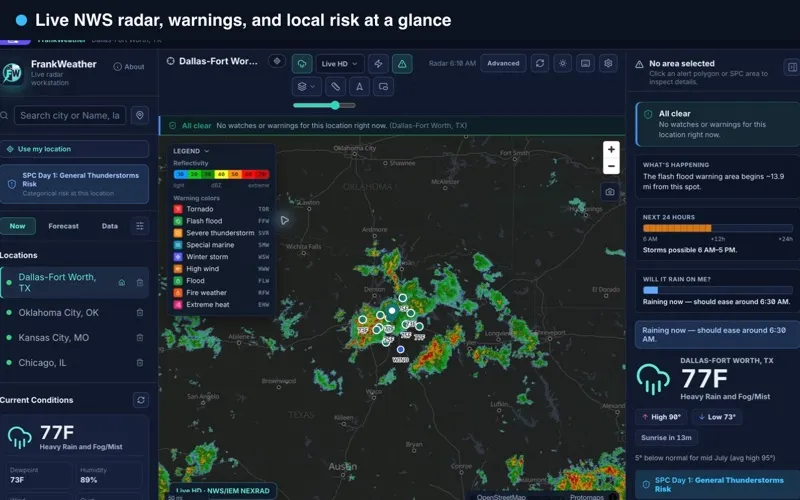Viewport: 800px width, 500px height.
Task: Toggle the lightning bolt layer
Action: [378, 64]
